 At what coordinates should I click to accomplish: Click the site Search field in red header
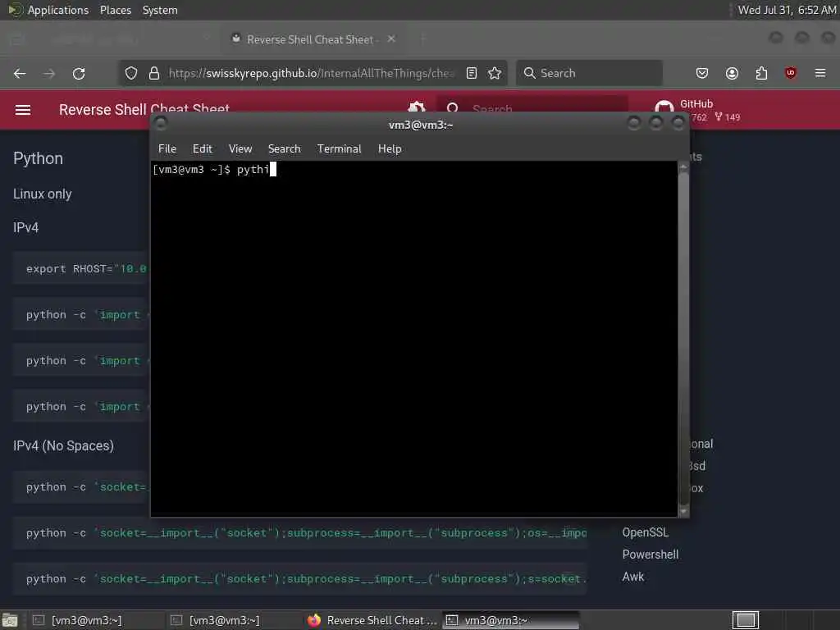click(x=533, y=109)
